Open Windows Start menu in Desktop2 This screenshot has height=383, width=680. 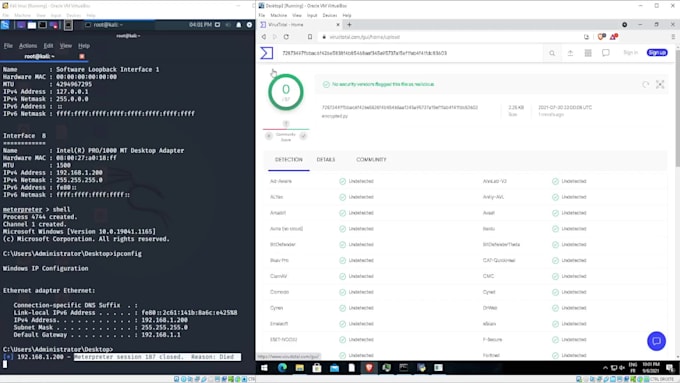click(x=264, y=368)
